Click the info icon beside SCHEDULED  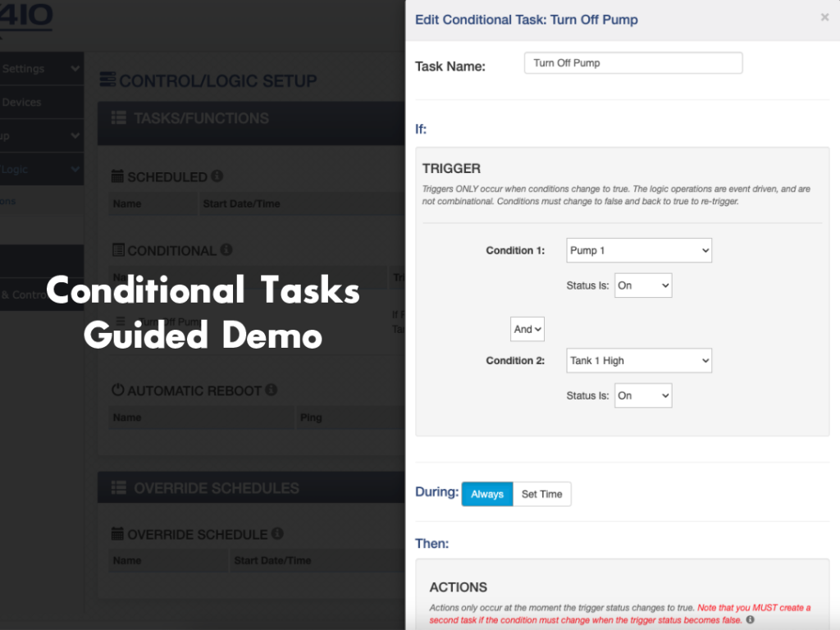(x=217, y=176)
